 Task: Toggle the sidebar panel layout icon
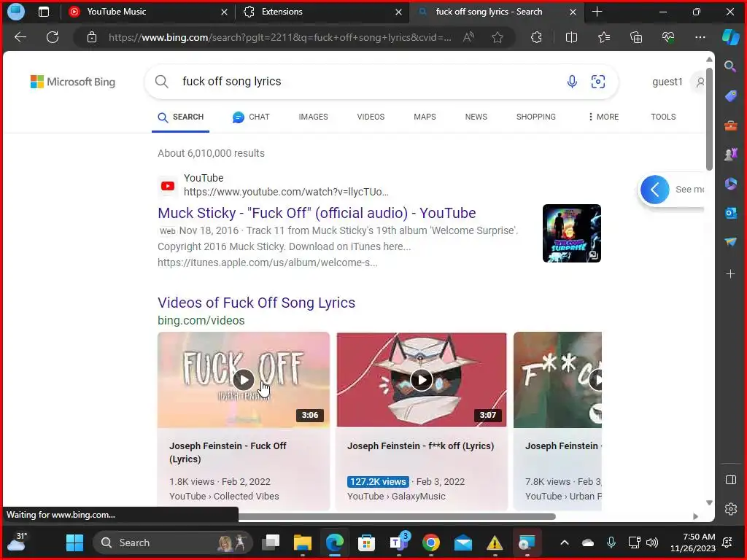730,480
